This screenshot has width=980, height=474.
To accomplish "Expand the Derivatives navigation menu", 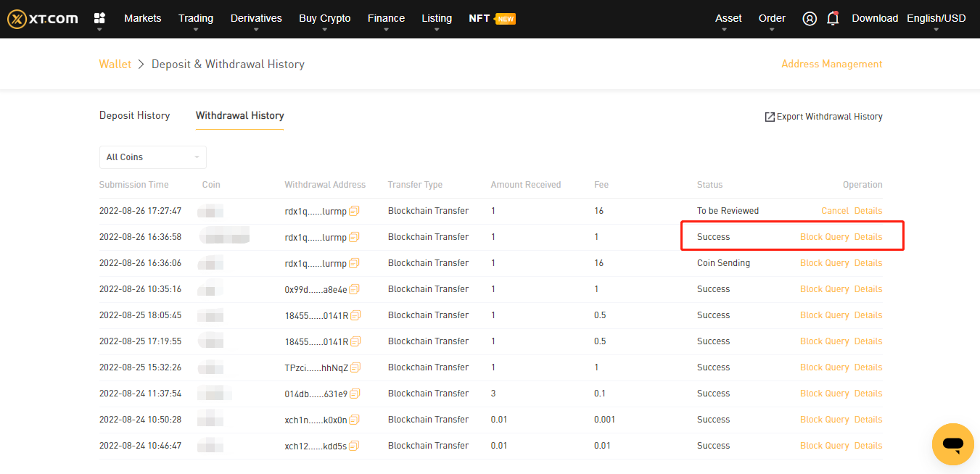I will (x=256, y=19).
